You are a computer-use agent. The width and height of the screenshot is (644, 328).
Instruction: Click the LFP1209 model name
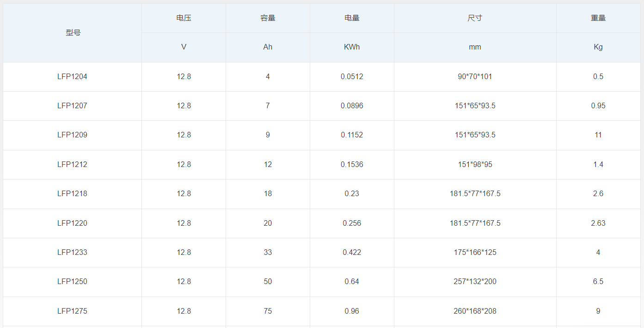click(72, 135)
